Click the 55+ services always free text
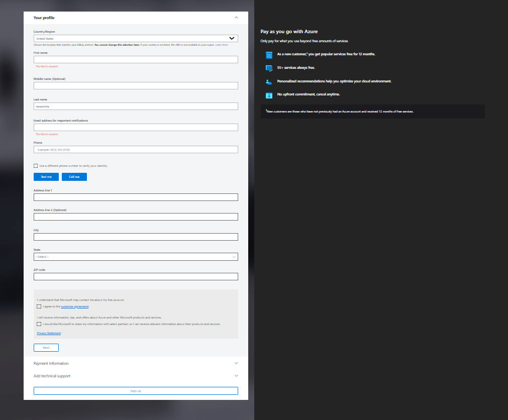This screenshot has width=508, height=420. coord(296,68)
